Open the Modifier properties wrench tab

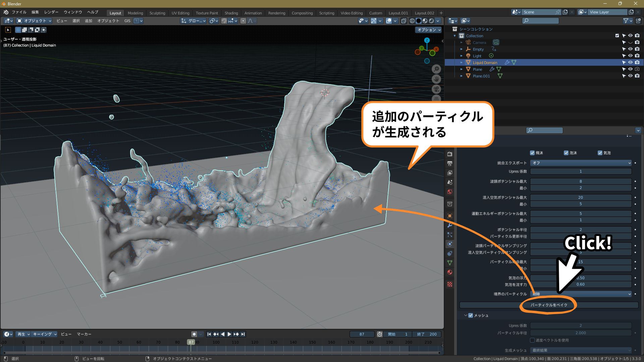450,225
